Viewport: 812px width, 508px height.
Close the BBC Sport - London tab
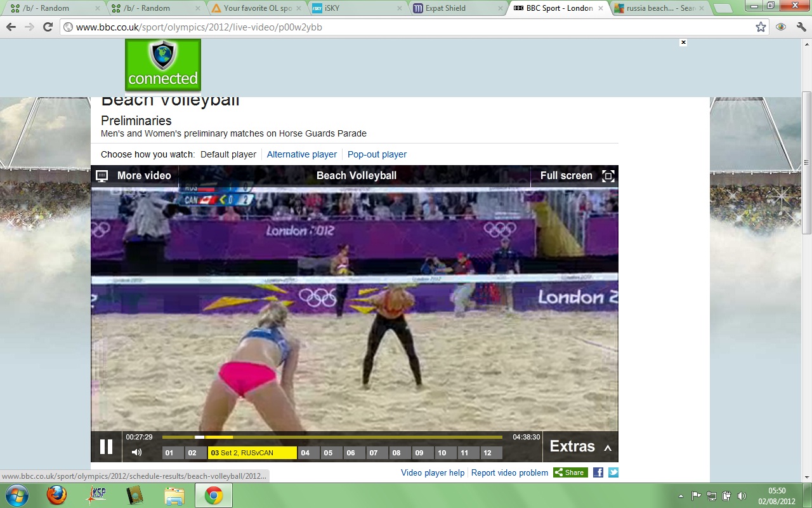[599, 8]
